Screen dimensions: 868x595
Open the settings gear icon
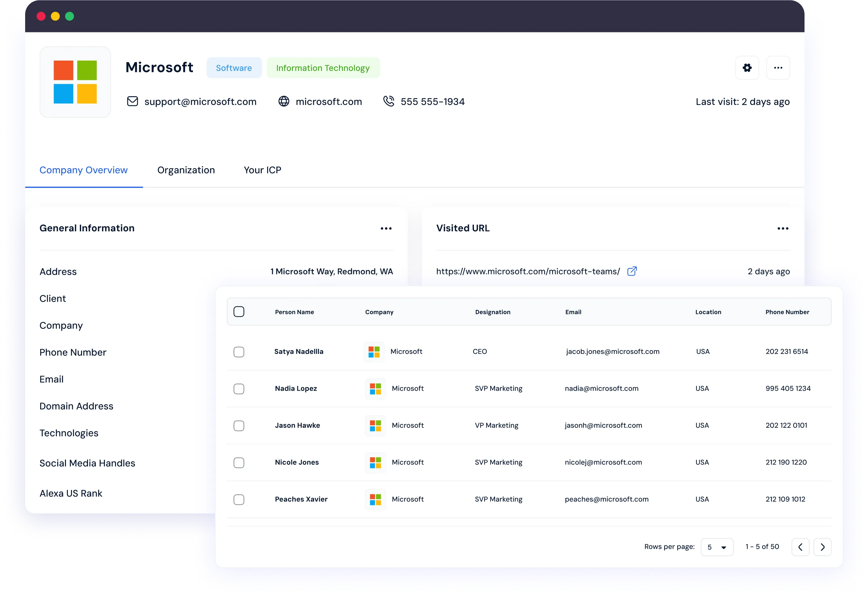click(x=747, y=68)
